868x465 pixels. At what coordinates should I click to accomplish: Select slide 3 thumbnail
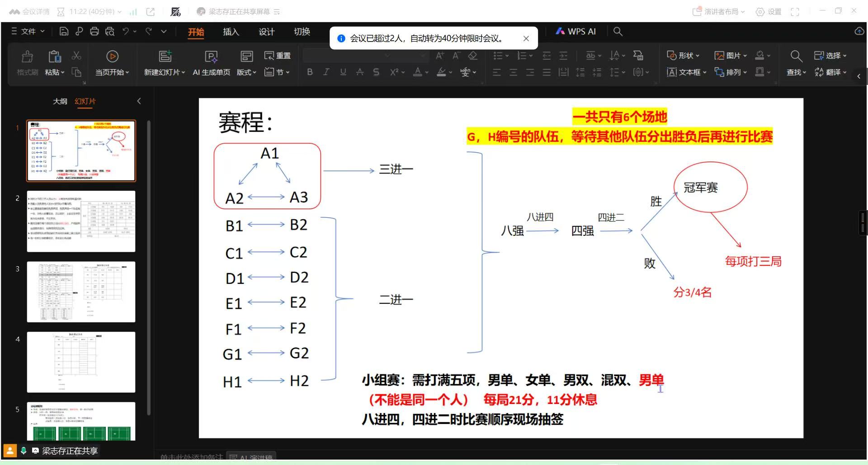pyautogui.click(x=81, y=292)
